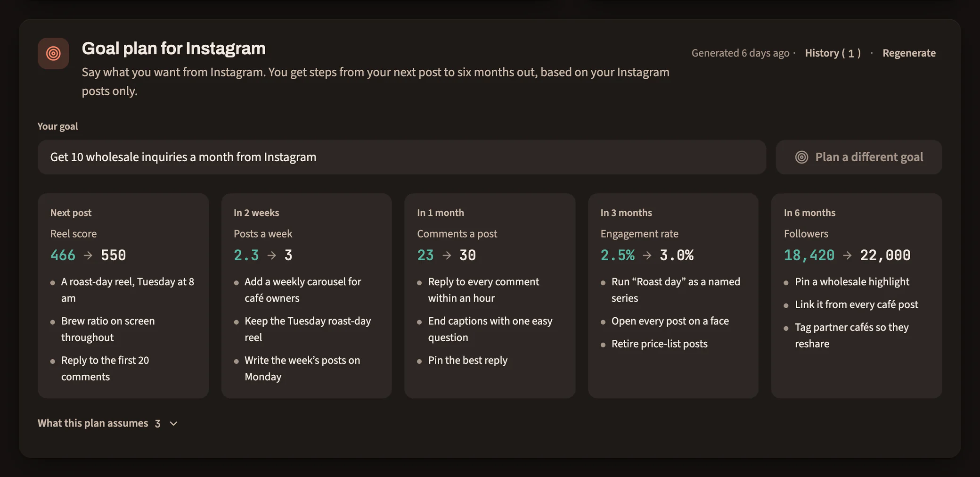The width and height of the screenshot is (980, 477).
Task: Select the In 2 weeks card heading
Action: pos(256,213)
